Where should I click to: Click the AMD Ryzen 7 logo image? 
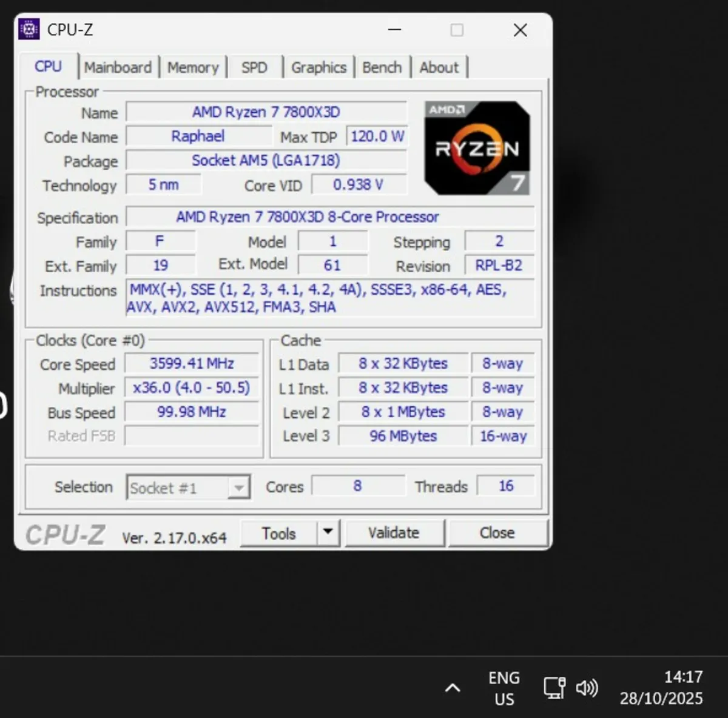477,147
